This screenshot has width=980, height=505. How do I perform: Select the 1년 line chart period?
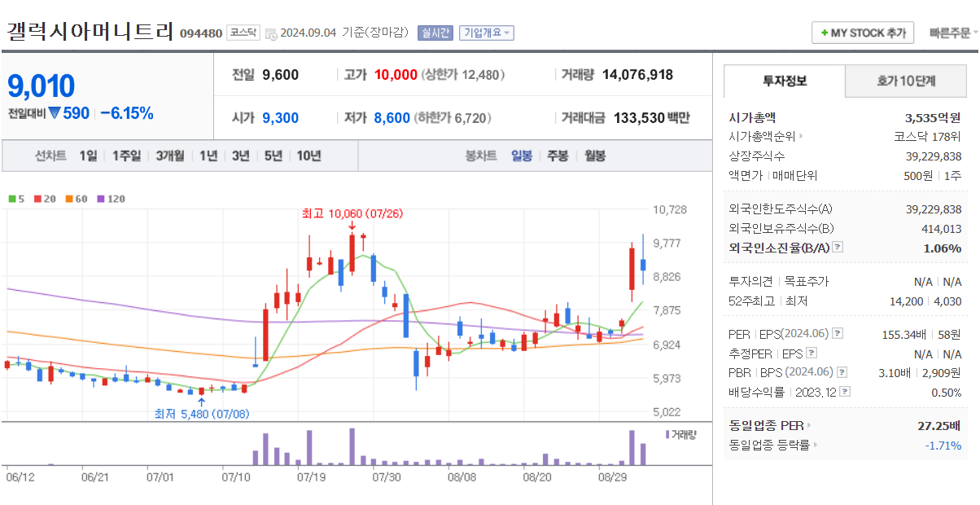coord(208,156)
